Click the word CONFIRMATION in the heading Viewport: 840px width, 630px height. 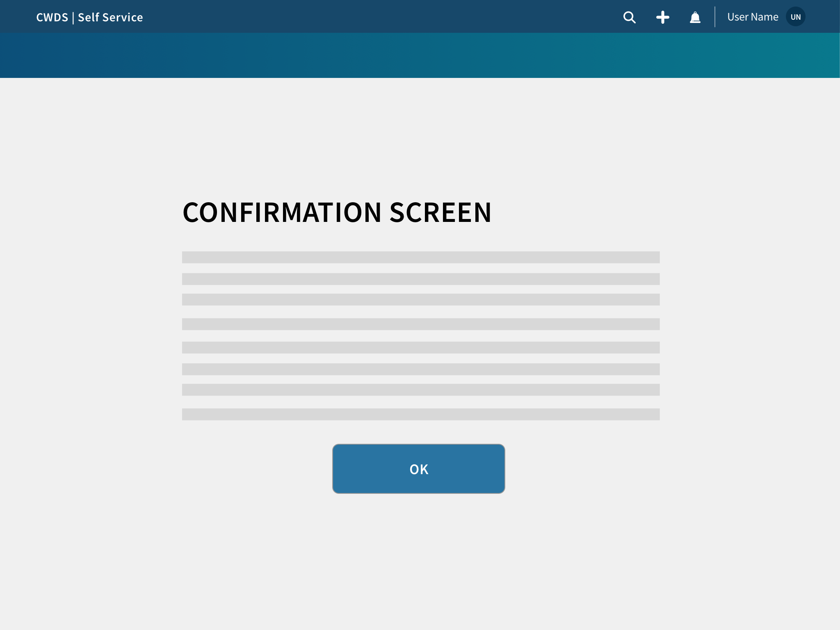[282, 212]
